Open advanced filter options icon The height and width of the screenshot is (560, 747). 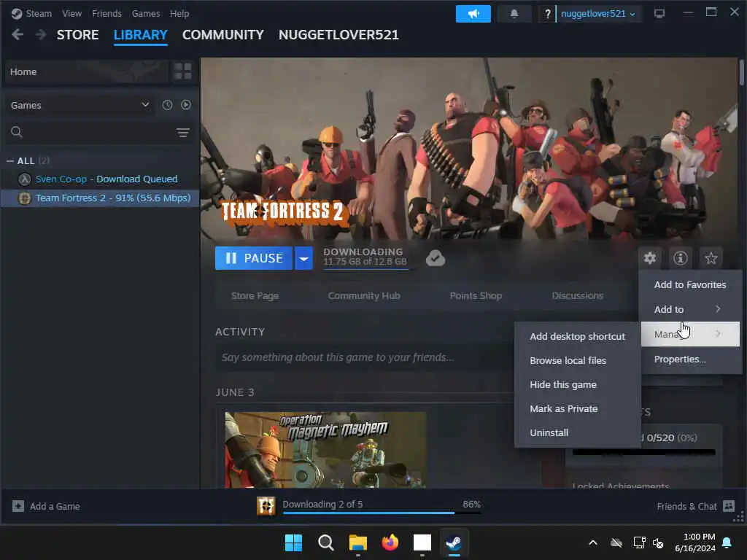pos(183,133)
